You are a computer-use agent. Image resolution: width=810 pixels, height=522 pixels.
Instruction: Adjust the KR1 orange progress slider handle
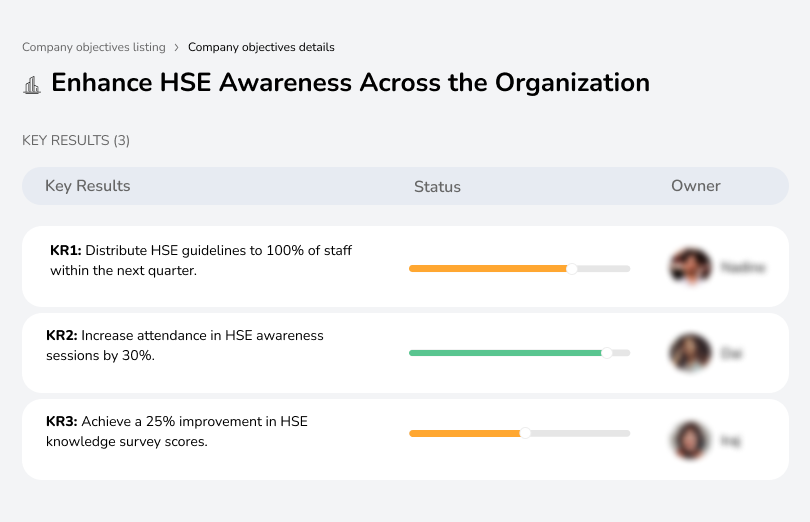(571, 269)
